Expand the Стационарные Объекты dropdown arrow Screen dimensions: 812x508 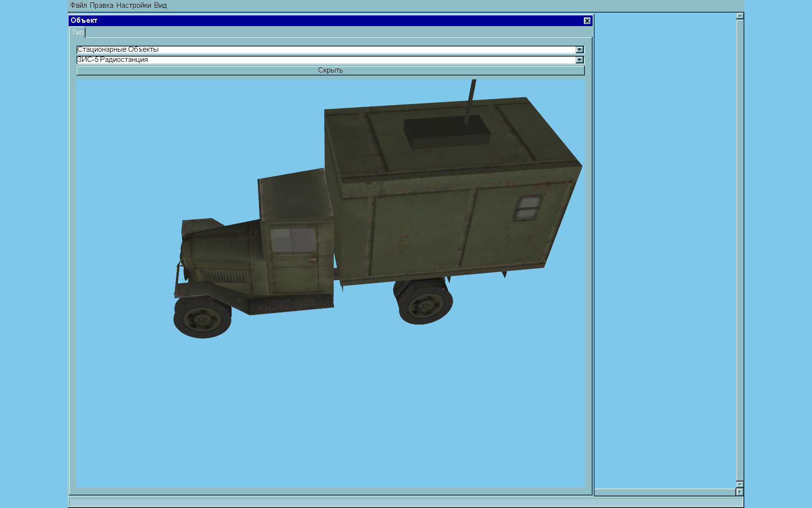point(580,50)
